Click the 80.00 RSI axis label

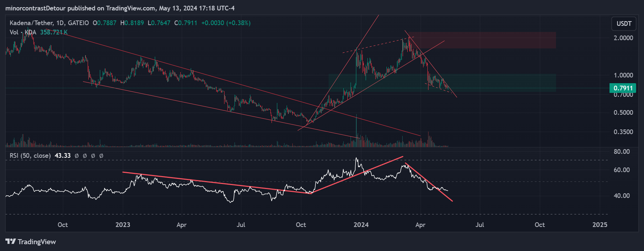point(622,152)
